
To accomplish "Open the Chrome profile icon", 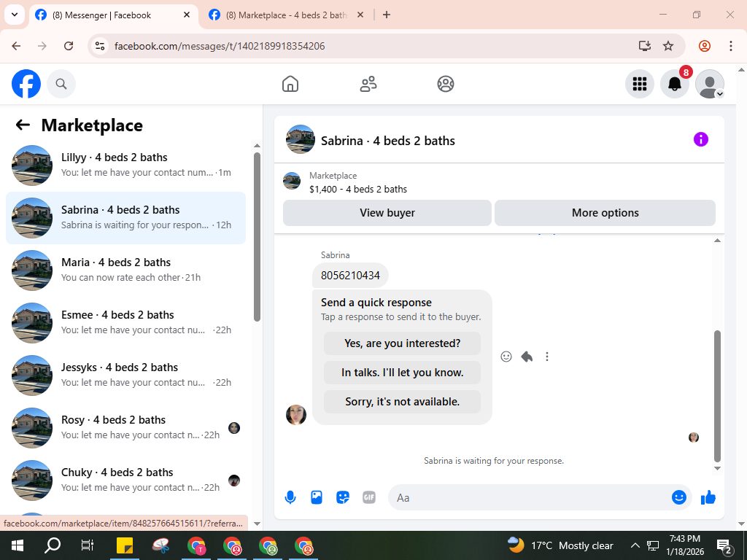I will point(705,46).
